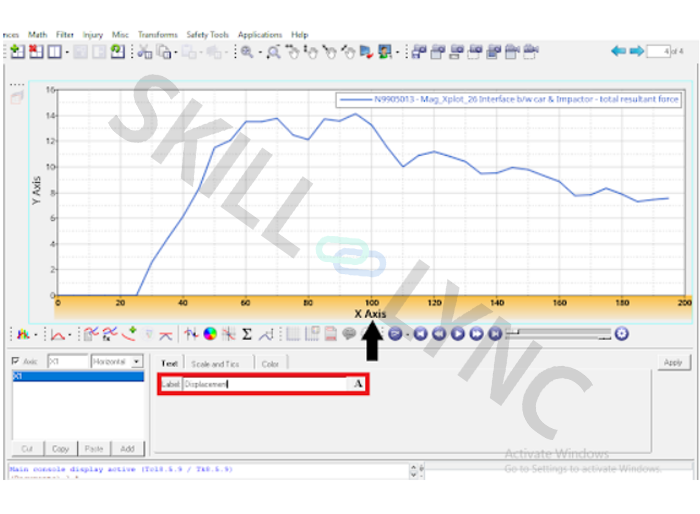Go to the next page arrow

pos(635,51)
